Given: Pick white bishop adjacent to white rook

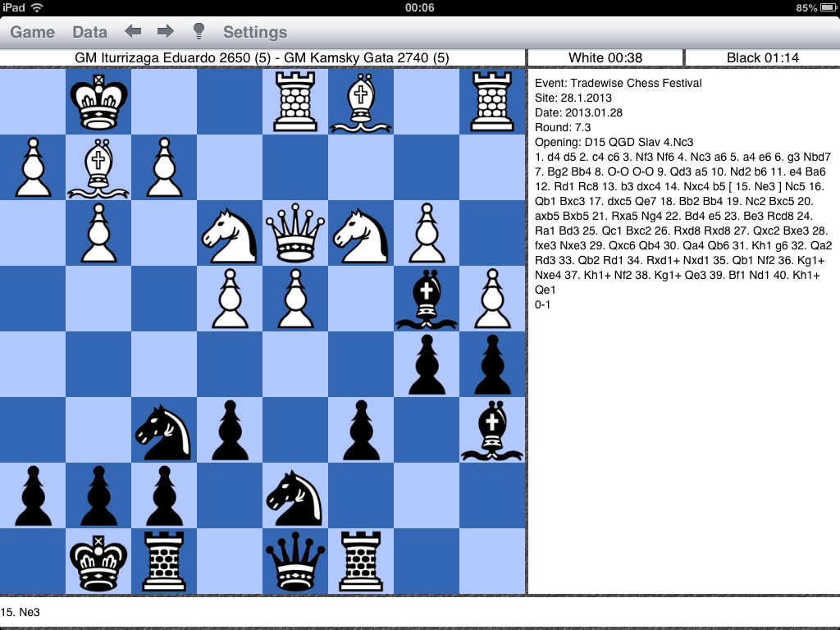Looking at the screenshot, I should [x=361, y=102].
